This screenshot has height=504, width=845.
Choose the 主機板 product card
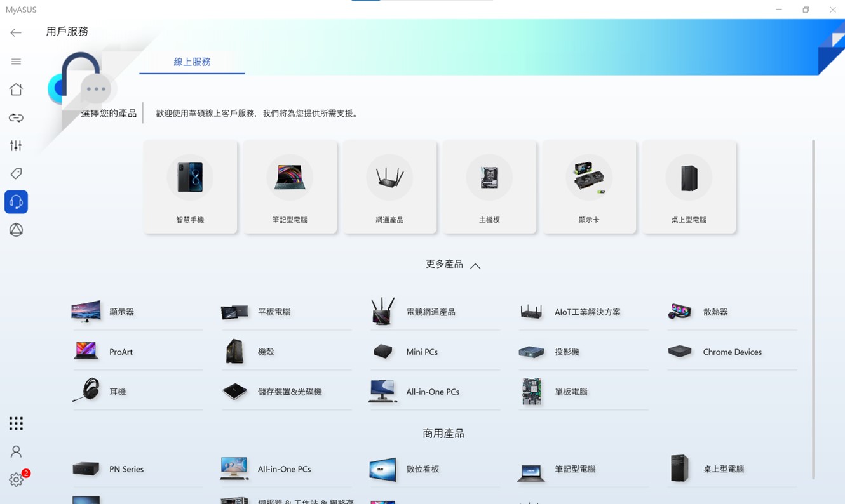[x=489, y=187]
